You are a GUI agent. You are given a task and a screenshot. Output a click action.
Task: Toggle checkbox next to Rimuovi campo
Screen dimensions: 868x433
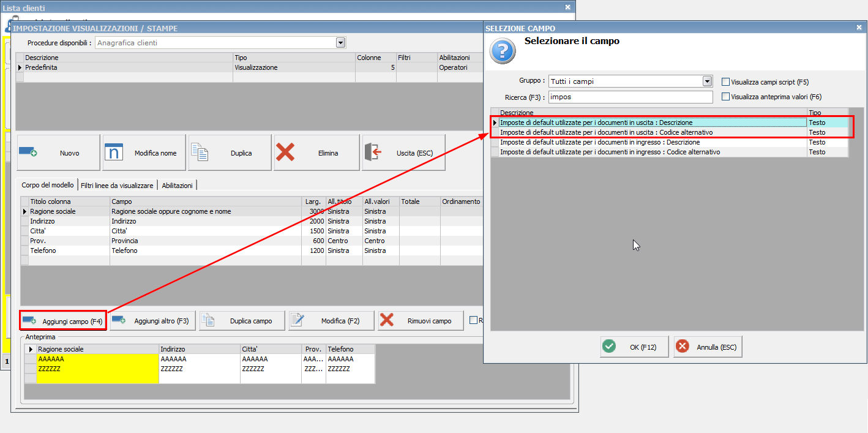pyautogui.click(x=473, y=320)
